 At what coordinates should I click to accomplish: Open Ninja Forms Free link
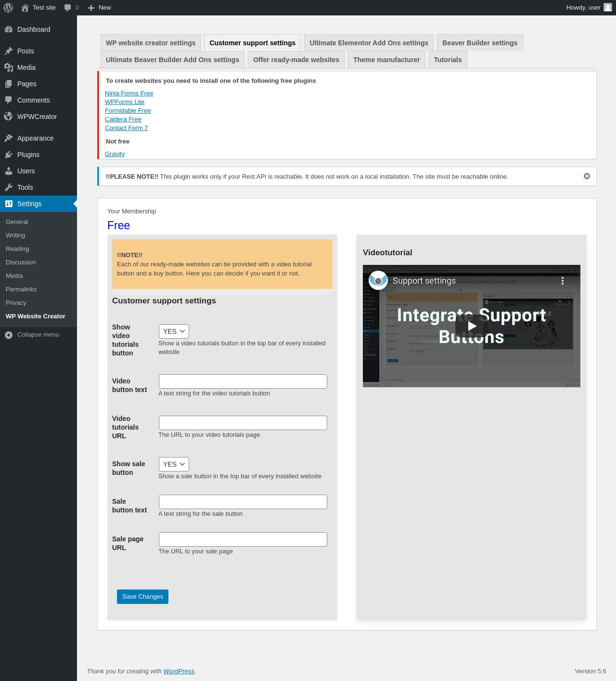click(x=129, y=93)
